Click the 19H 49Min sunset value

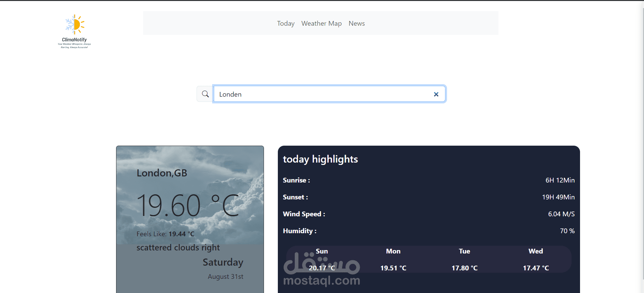[x=558, y=197]
